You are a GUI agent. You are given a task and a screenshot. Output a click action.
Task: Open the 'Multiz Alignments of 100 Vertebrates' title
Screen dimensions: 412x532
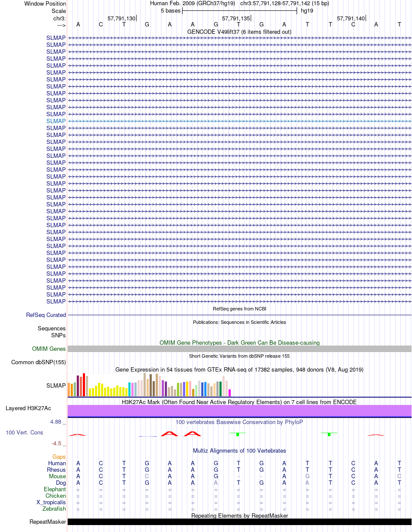(239, 451)
